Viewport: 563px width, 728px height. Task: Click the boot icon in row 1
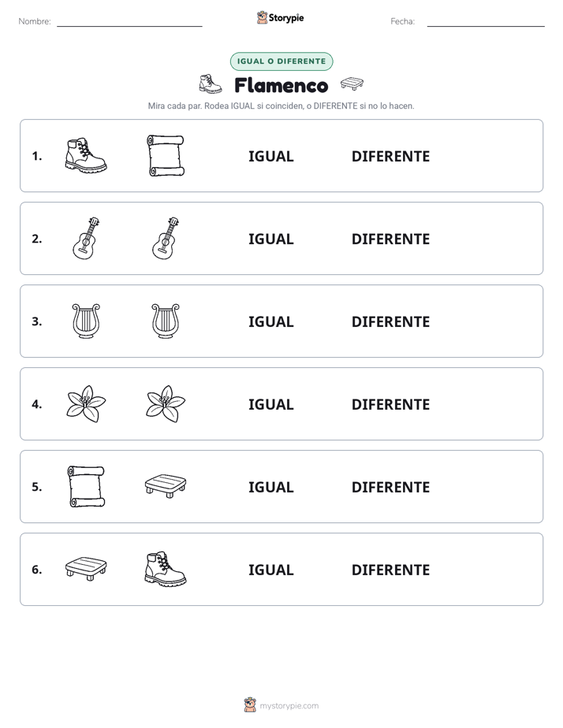[86, 155]
